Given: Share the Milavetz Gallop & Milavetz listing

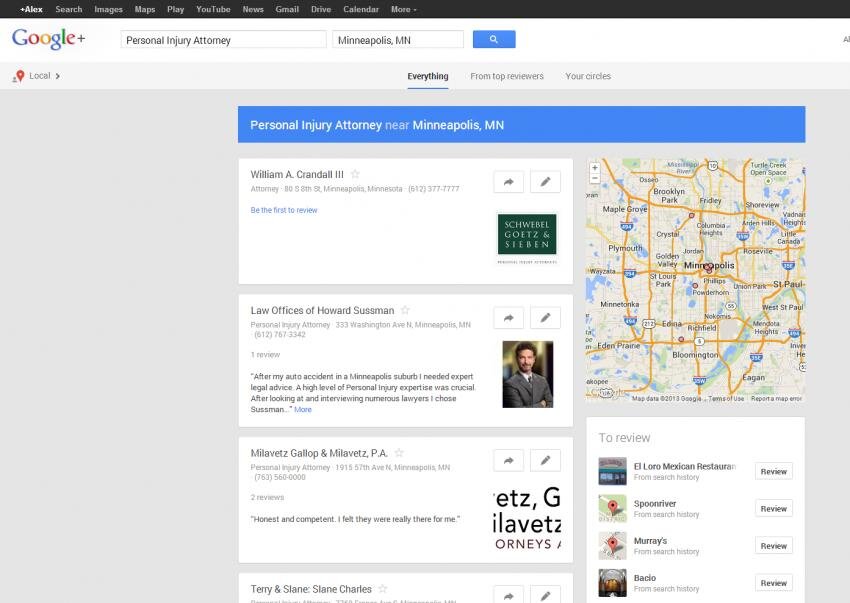Looking at the screenshot, I should click(x=508, y=460).
